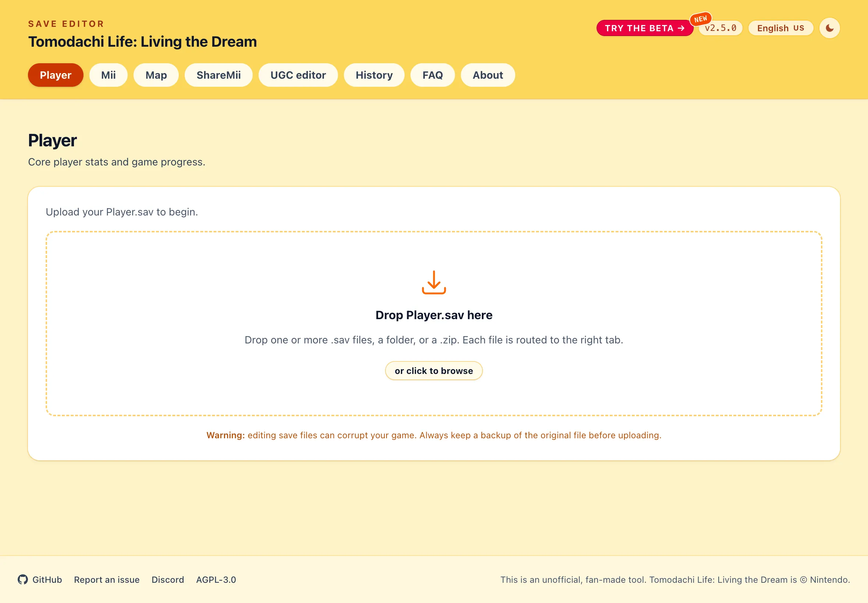Image resolution: width=868 pixels, height=603 pixels.
Task: Go to the ShareMii tab
Action: click(x=218, y=75)
